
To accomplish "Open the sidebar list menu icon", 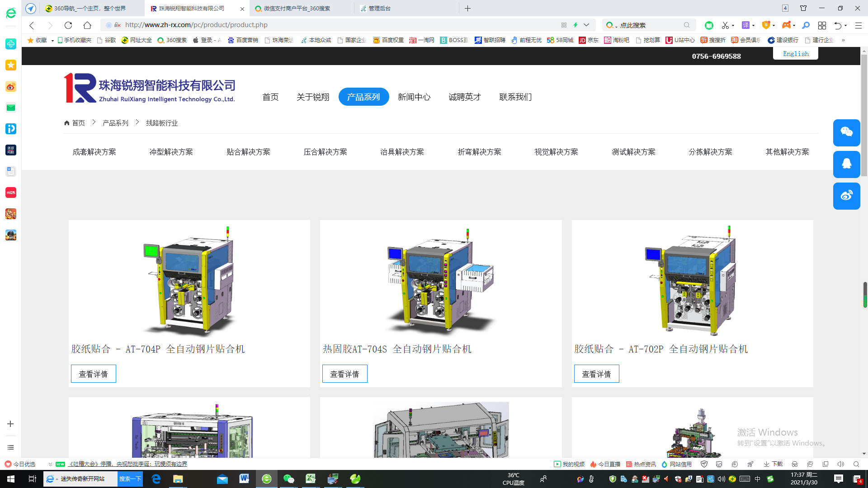I will click(10, 447).
